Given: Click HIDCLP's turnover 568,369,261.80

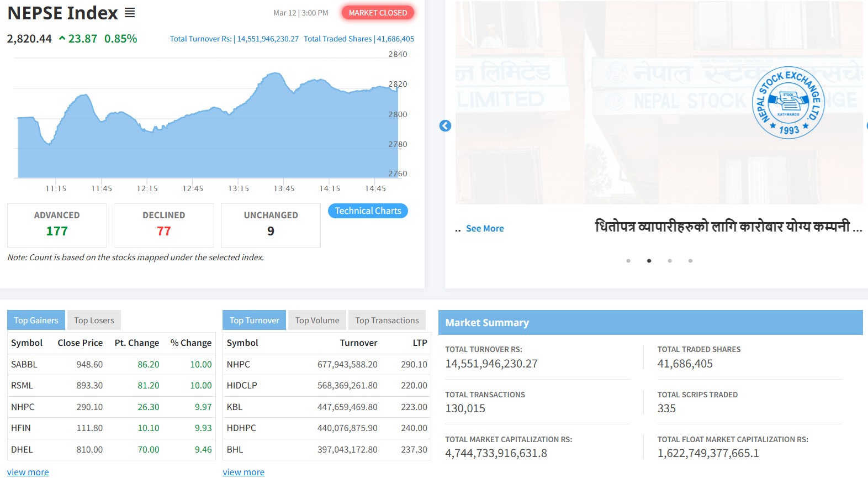Looking at the screenshot, I should click(347, 386).
